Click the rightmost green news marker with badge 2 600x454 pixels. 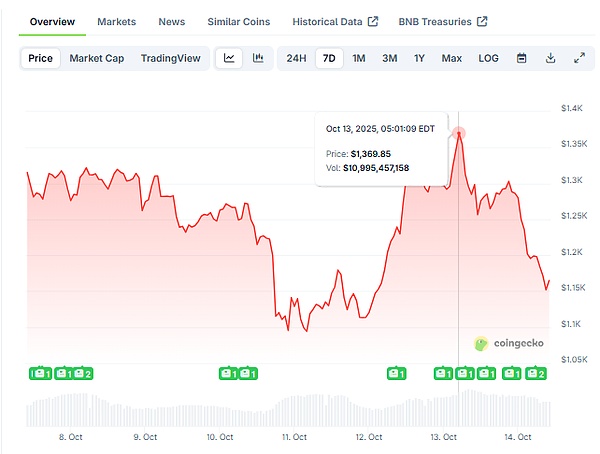[x=536, y=374]
